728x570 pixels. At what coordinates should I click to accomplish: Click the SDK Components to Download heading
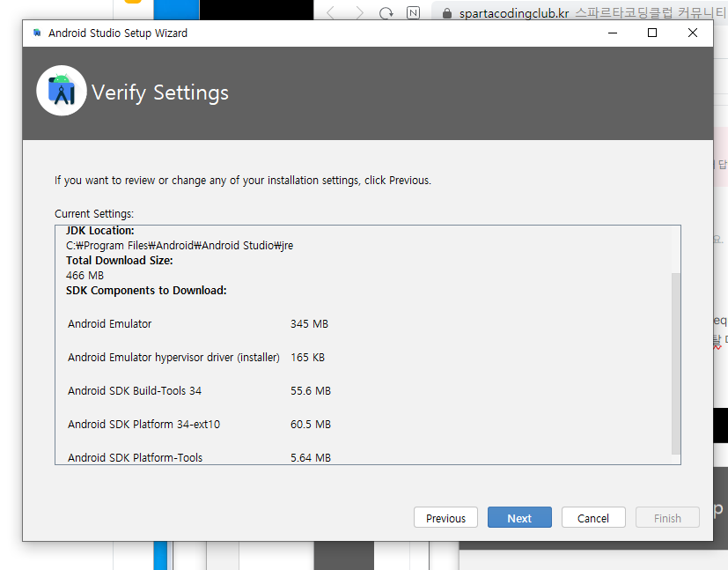coord(146,291)
